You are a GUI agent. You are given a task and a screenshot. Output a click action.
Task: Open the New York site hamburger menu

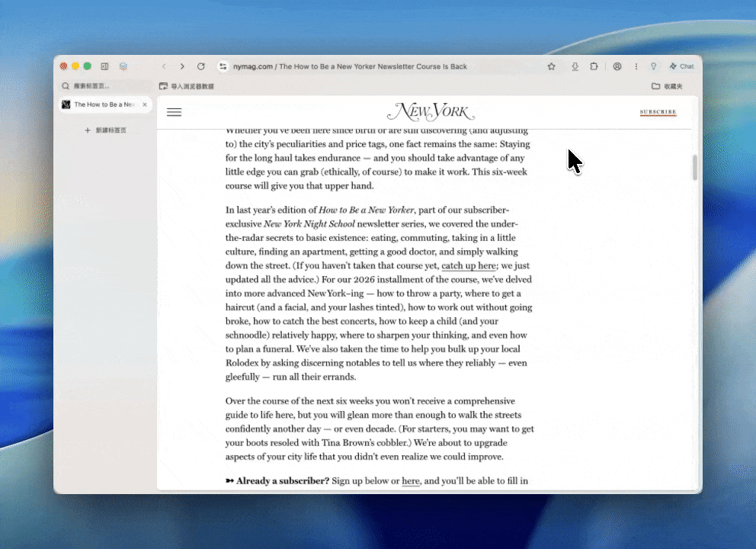(x=174, y=112)
